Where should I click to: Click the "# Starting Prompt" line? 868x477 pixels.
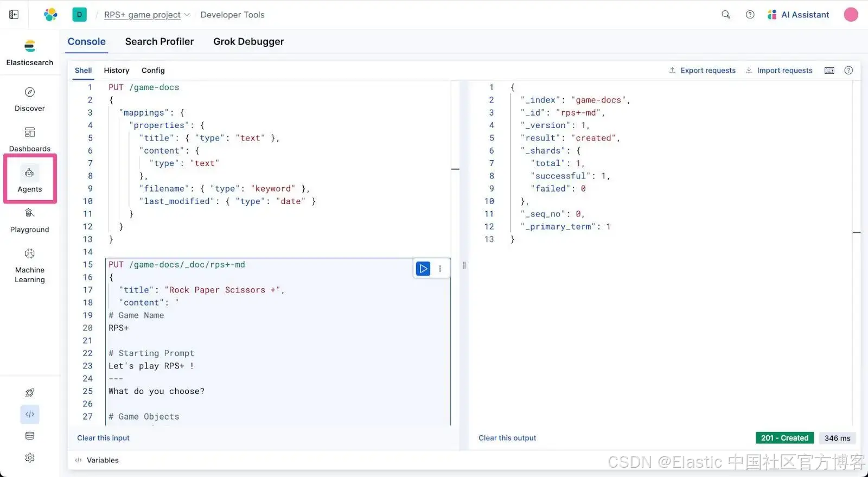pos(151,353)
